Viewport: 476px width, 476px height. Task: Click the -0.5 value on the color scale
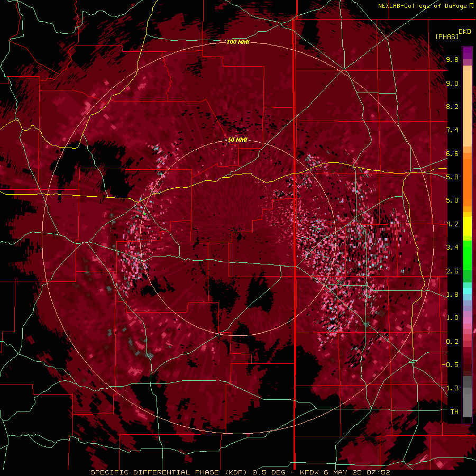coord(450,365)
